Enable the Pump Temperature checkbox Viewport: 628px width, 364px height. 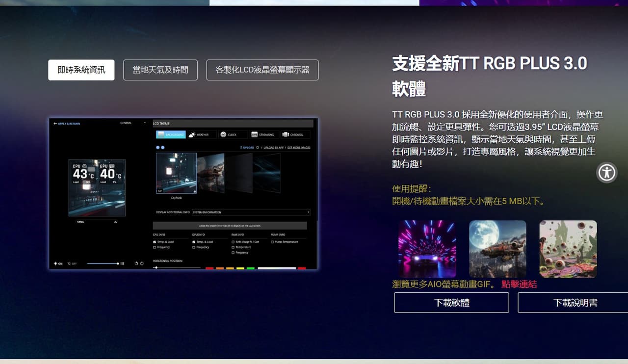click(272, 242)
